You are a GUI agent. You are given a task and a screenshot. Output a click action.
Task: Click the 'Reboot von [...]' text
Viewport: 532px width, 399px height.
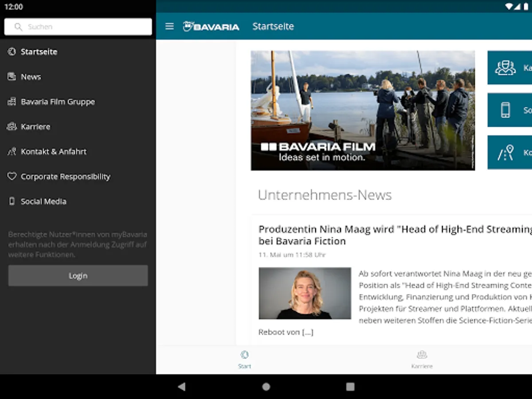point(286,332)
